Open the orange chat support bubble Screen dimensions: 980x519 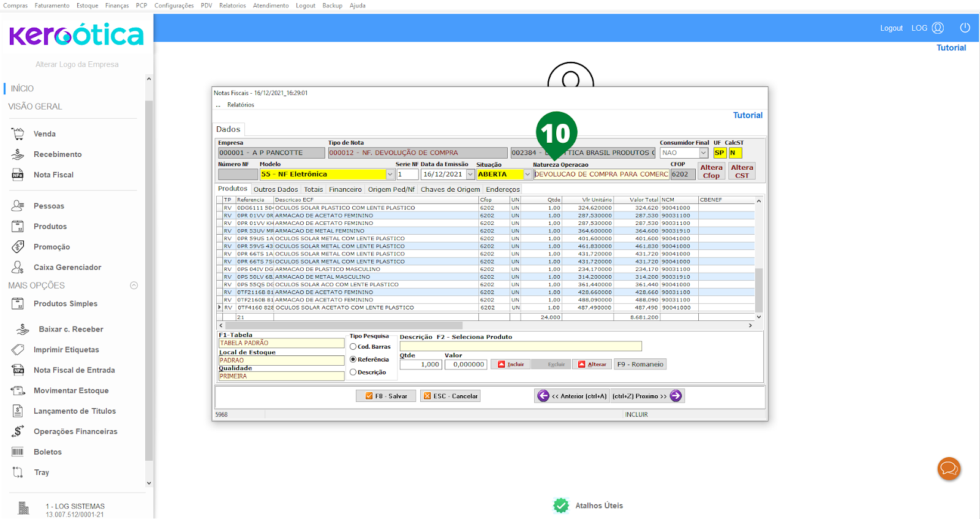coord(949,469)
